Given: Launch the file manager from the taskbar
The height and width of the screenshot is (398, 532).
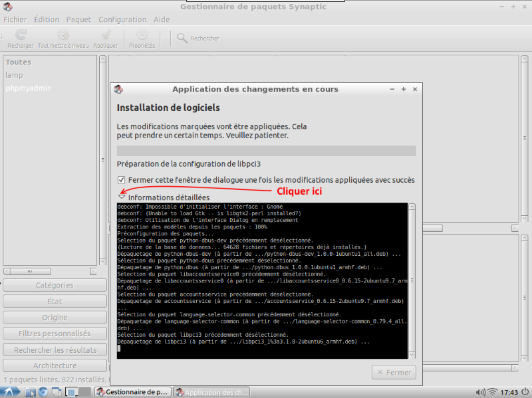Looking at the screenshot, I should point(30,392).
